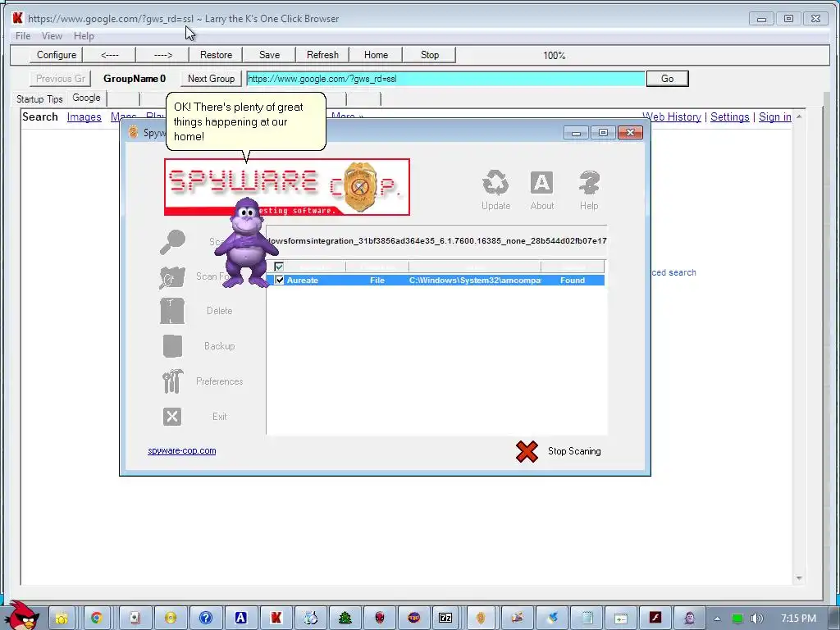Open the View menu
The image size is (840, 630).
pyautogui.click(x=52, y=36)
